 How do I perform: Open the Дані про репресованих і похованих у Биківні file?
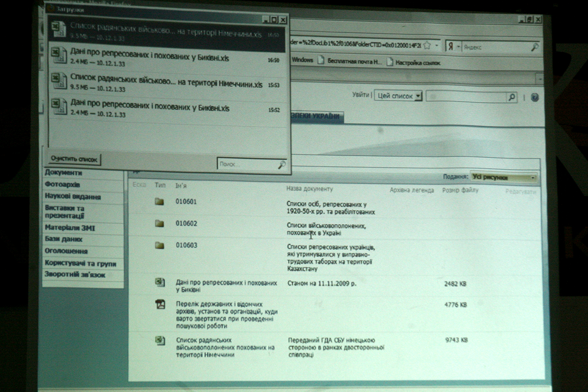point(226,286)
